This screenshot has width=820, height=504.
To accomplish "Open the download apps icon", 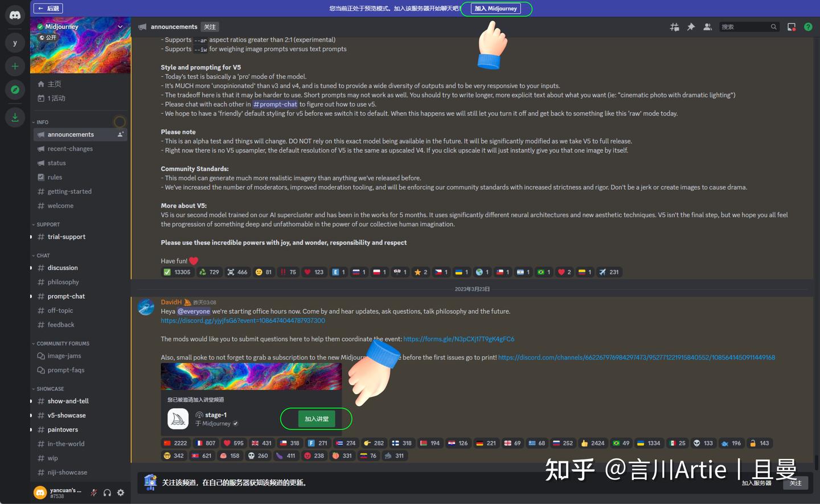I will point(15,117).
